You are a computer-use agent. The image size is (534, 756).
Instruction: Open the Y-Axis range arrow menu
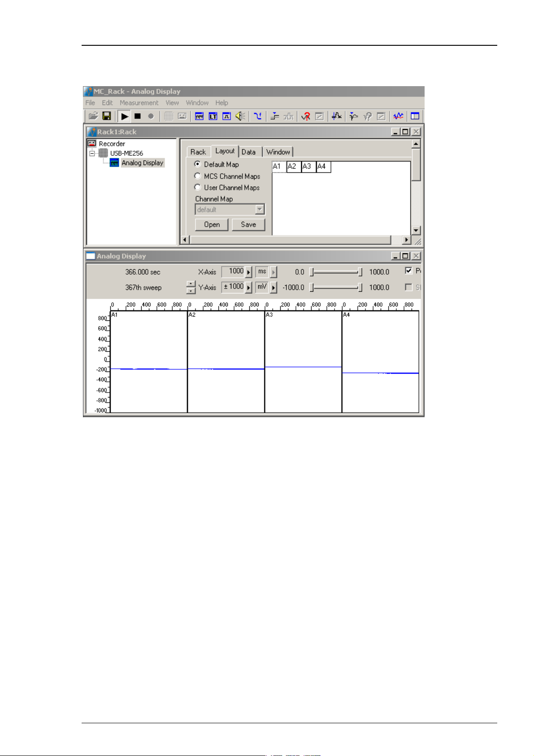[249, 287]
